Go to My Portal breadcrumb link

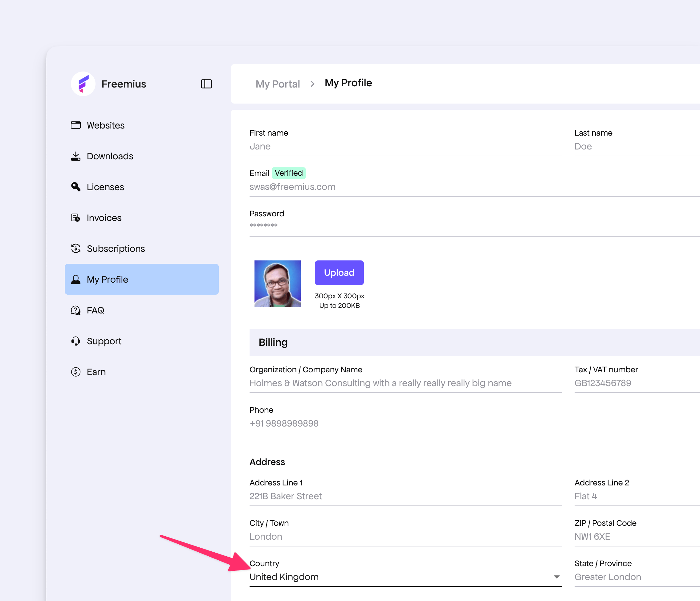point(277,84)
